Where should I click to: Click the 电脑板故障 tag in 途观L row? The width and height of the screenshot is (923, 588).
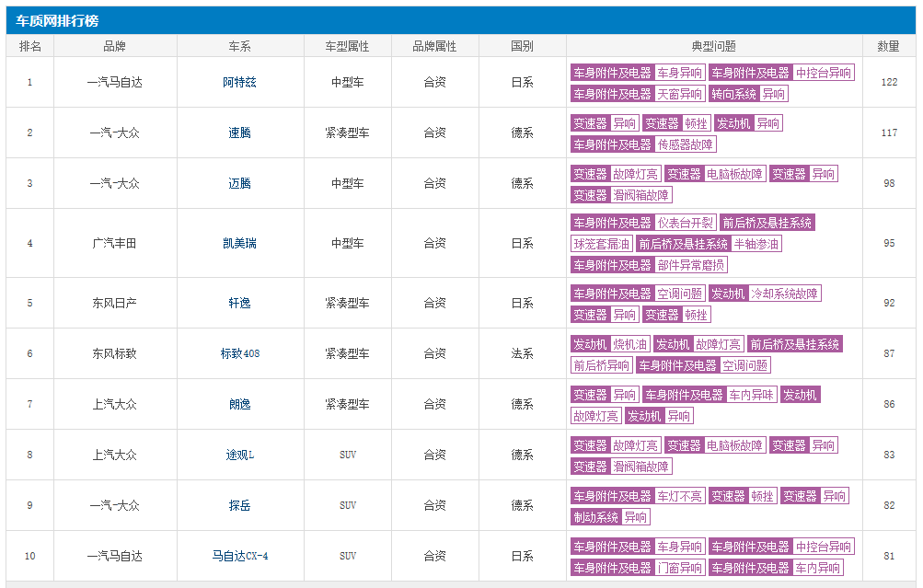734,445
